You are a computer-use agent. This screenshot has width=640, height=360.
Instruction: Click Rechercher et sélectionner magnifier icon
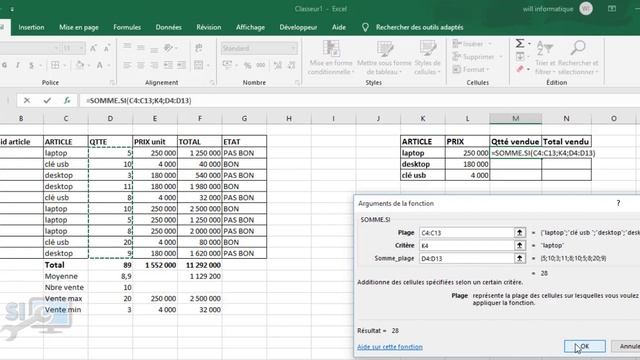pyautogui.click(x=578, y=48)
